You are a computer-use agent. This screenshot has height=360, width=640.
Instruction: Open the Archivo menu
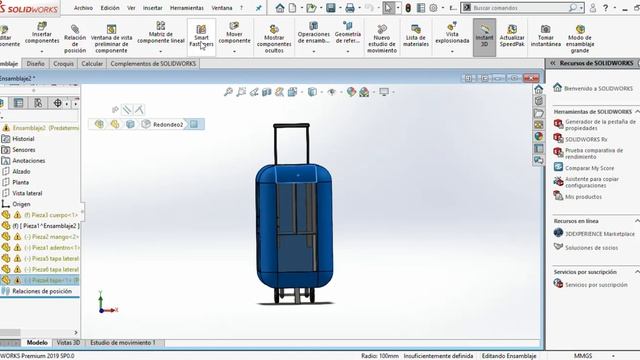[83, 8]
